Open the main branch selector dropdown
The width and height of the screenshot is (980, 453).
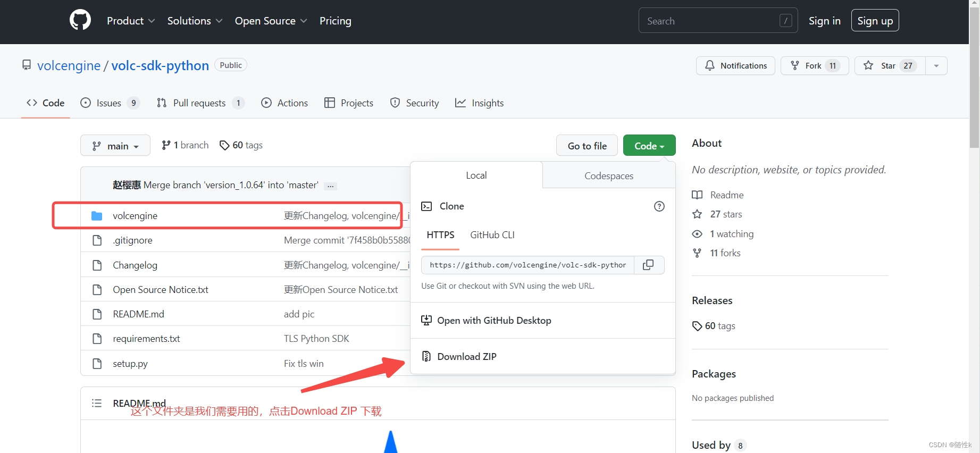pos(115,146)
